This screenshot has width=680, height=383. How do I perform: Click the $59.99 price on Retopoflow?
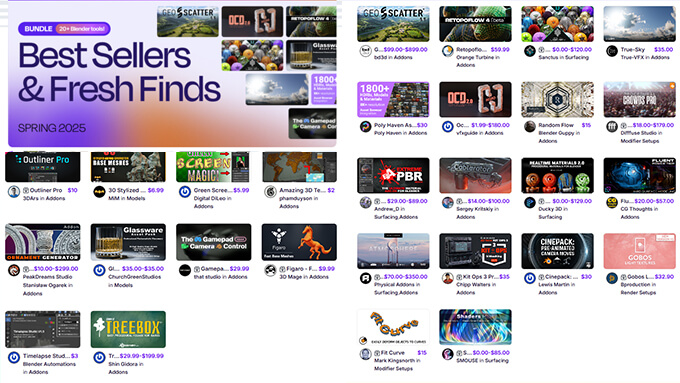500,49
